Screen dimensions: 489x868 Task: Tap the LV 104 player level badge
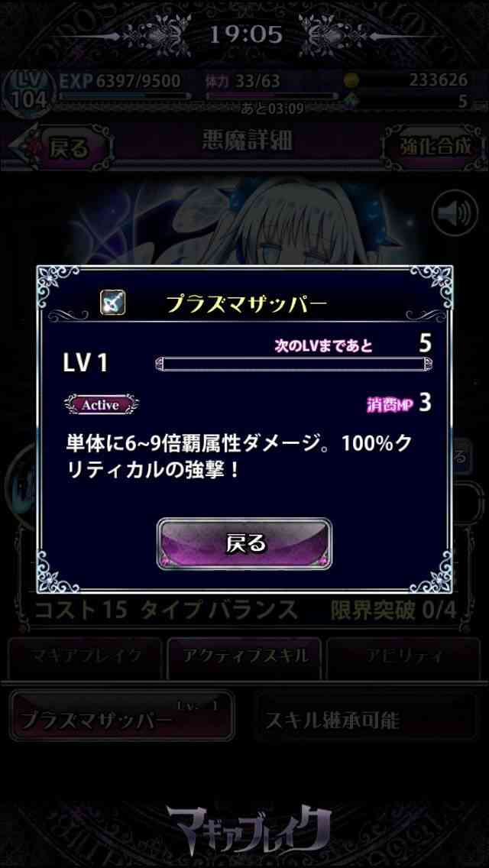[28, 93]
